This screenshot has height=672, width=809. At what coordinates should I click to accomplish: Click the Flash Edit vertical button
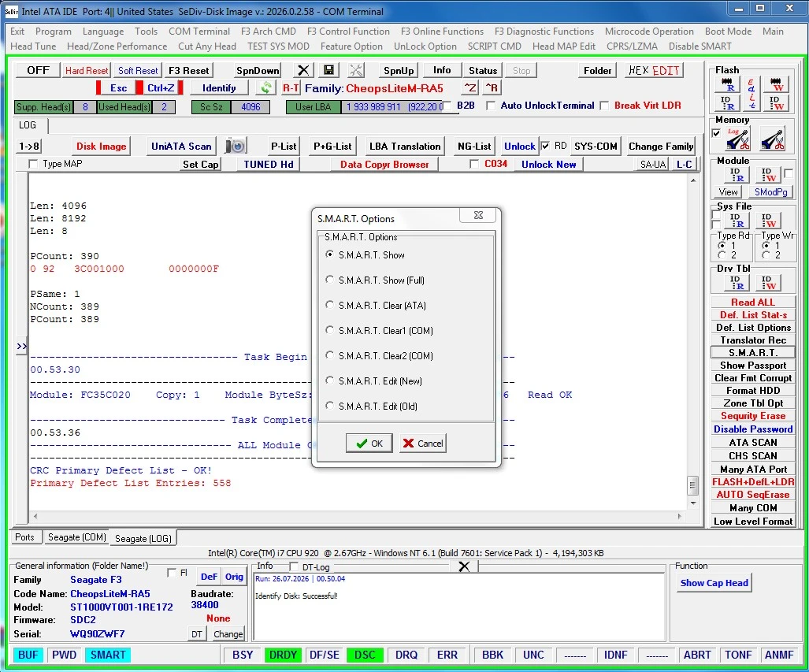(751, 94)
